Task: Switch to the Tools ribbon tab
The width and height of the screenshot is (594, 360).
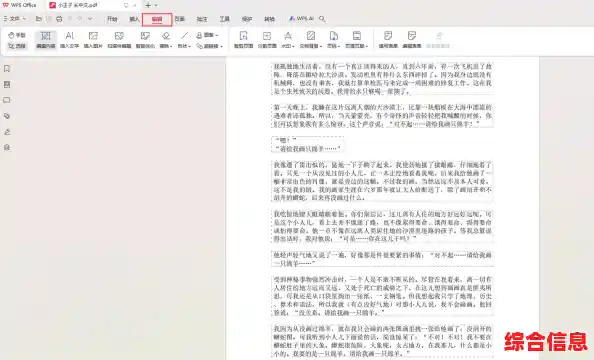Action: click(225, 19)
